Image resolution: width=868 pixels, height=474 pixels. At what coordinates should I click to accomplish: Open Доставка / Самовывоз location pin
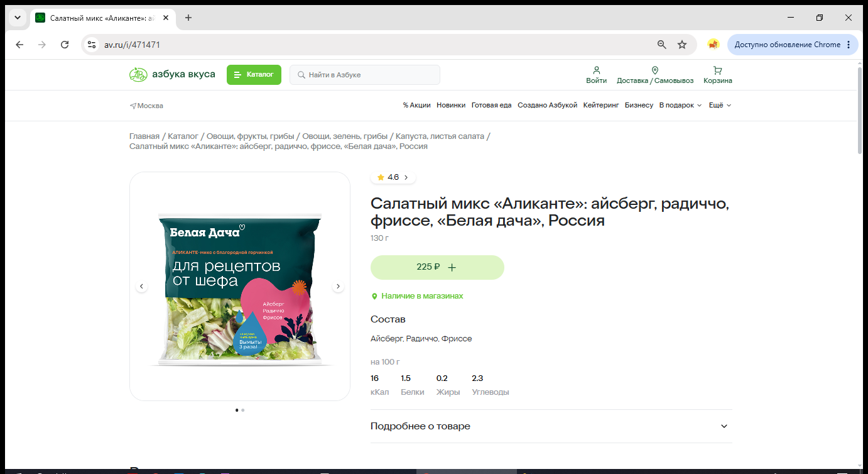coord(655,75)
